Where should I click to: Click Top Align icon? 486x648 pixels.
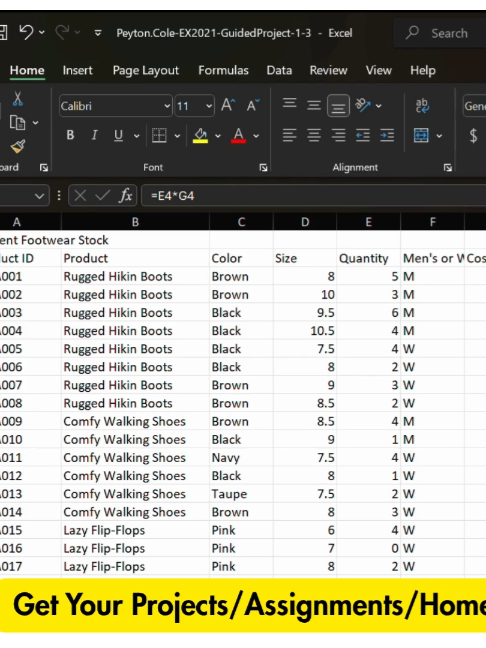pyautogui.click(x=289, y=104)
